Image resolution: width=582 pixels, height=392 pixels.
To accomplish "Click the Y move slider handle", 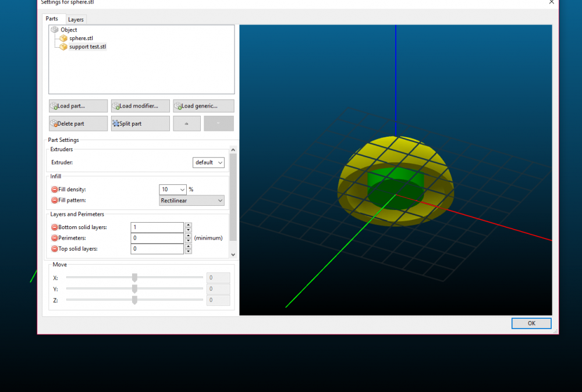I will tap(135, 288).
